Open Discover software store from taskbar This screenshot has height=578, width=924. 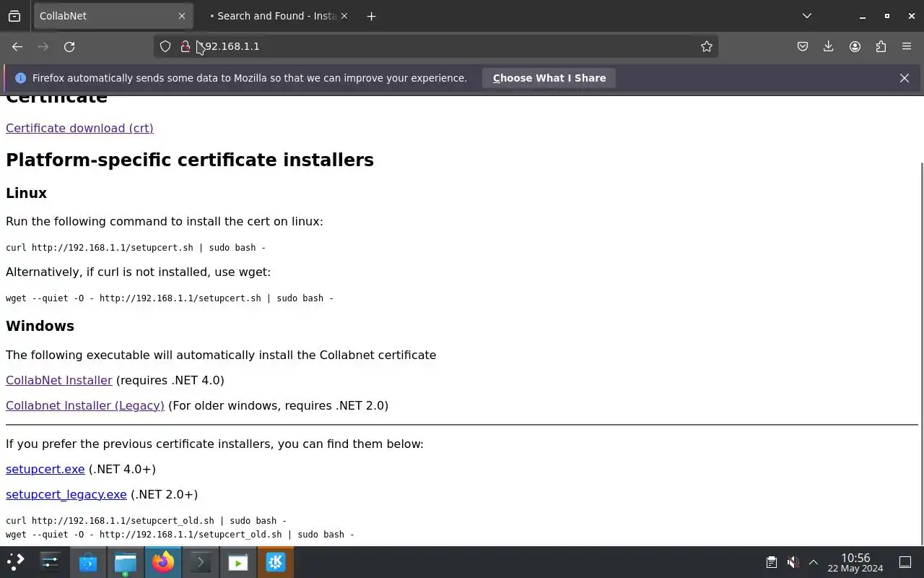point(88,562)
